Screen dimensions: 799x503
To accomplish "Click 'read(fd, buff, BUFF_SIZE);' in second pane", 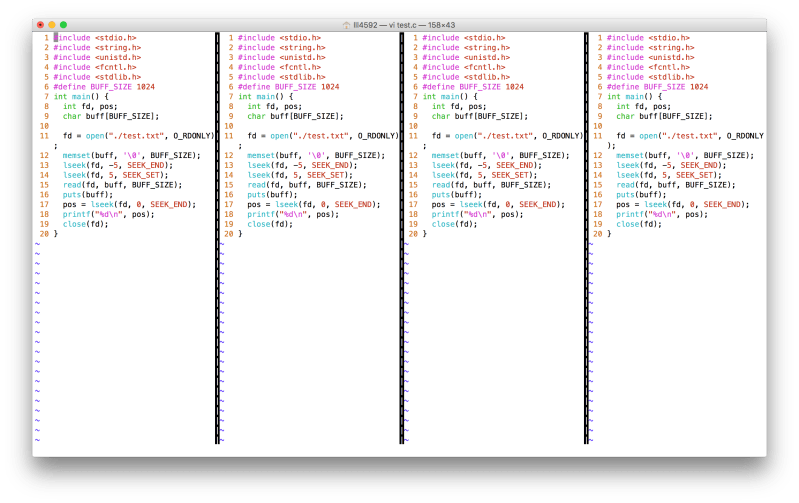I will (x=307, y=184).
